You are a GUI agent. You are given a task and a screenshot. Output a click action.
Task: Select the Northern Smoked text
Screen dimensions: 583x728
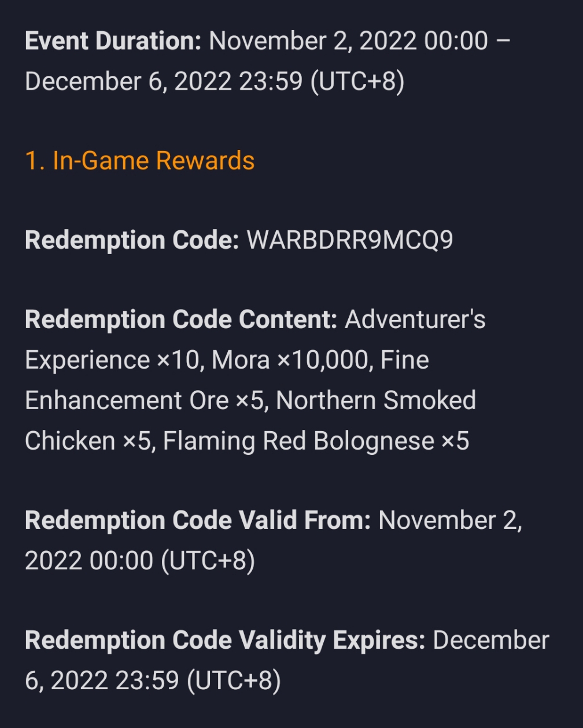click(376, 400)
